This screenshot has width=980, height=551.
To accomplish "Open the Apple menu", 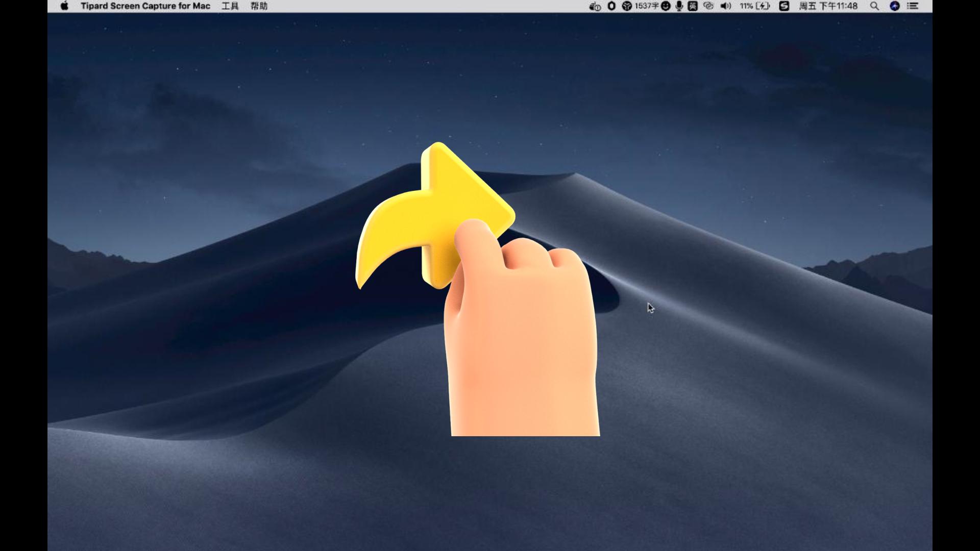I will 64,6.
